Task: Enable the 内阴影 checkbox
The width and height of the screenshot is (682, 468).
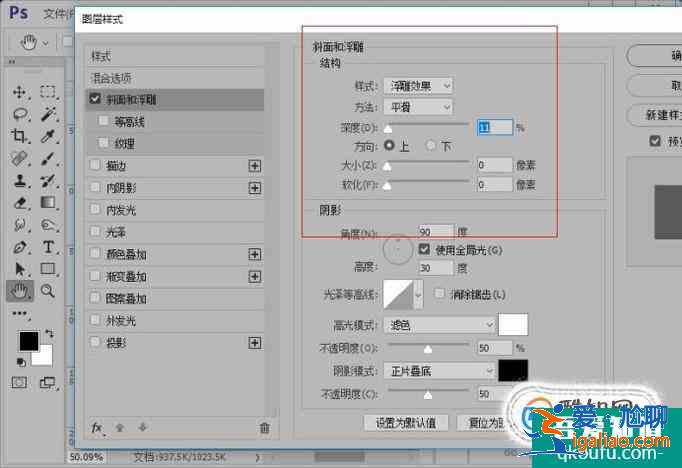Action: [95, 187]
